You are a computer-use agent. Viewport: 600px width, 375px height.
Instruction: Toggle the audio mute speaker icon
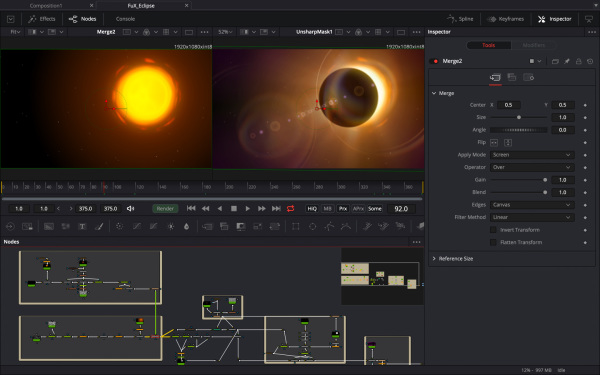[130, 209]
